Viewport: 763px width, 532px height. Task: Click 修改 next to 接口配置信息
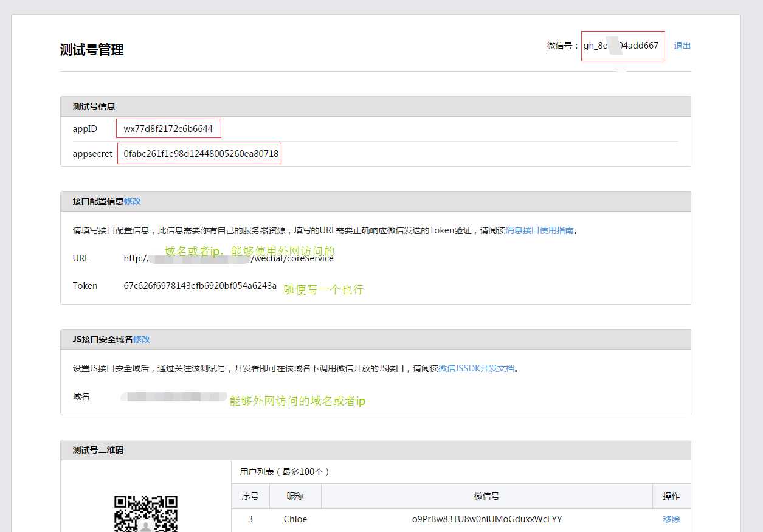(x=133, y=201)
